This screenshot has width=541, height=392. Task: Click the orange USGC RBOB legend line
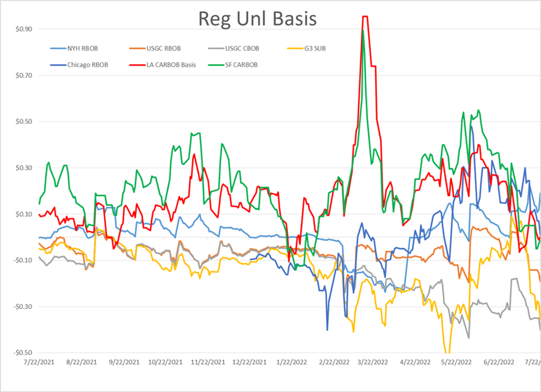click(x=137, y=48)
